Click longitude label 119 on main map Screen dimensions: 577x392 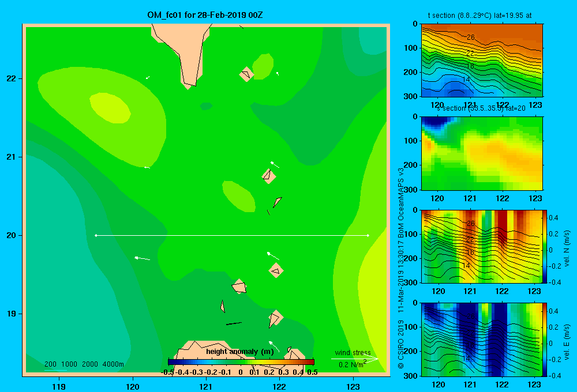[x=59, y=386]
